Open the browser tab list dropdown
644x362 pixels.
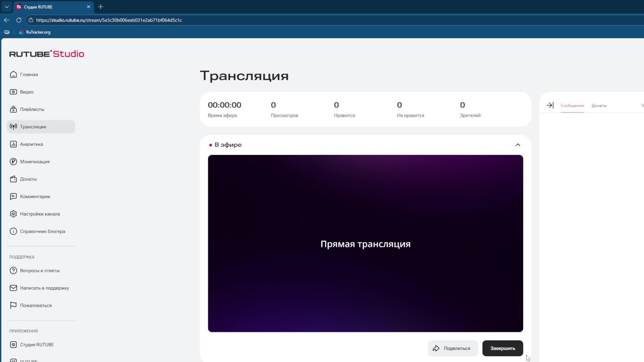6,7
